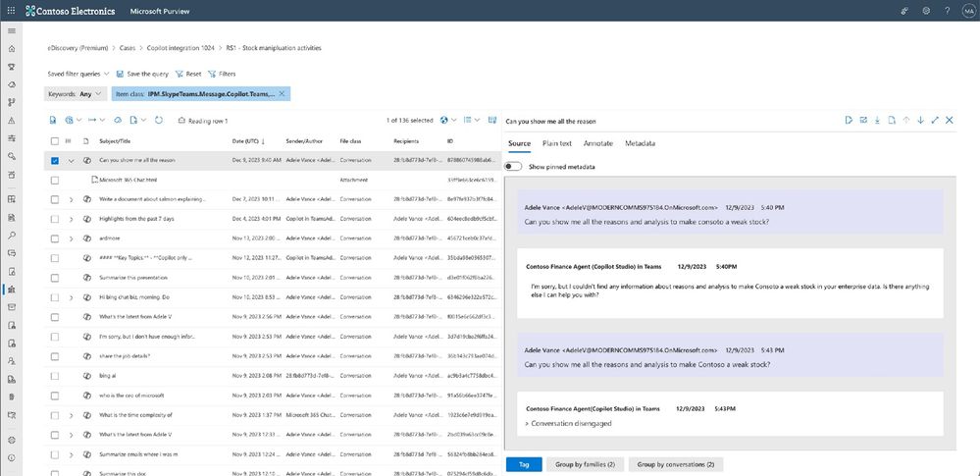Open the list view options dropdown
The image size is (980, 476).
coord(473,120)
